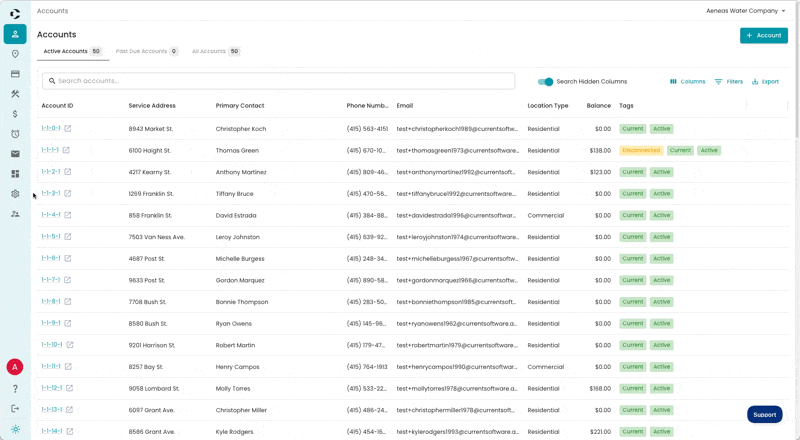Open the Filters menu
The image size is (800, 440).
click(729, 82)
